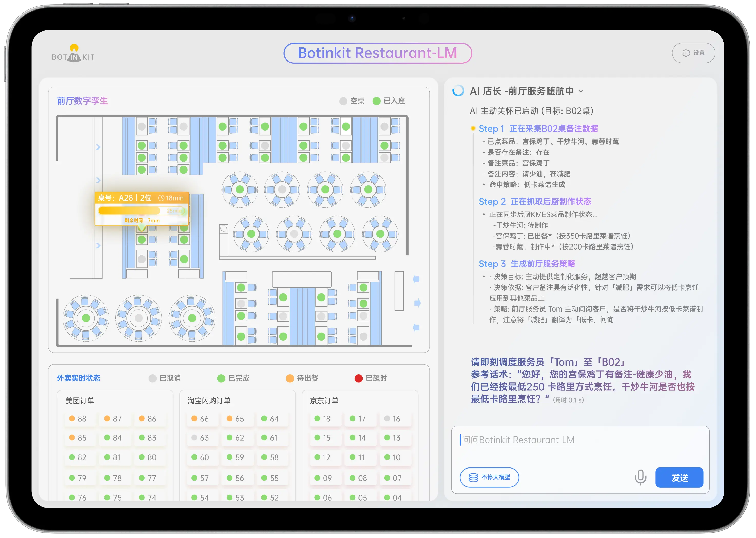Open cancelled Taobao order 63
The width and height of the screenshot is (756, 538).
[x=203, y=438]
